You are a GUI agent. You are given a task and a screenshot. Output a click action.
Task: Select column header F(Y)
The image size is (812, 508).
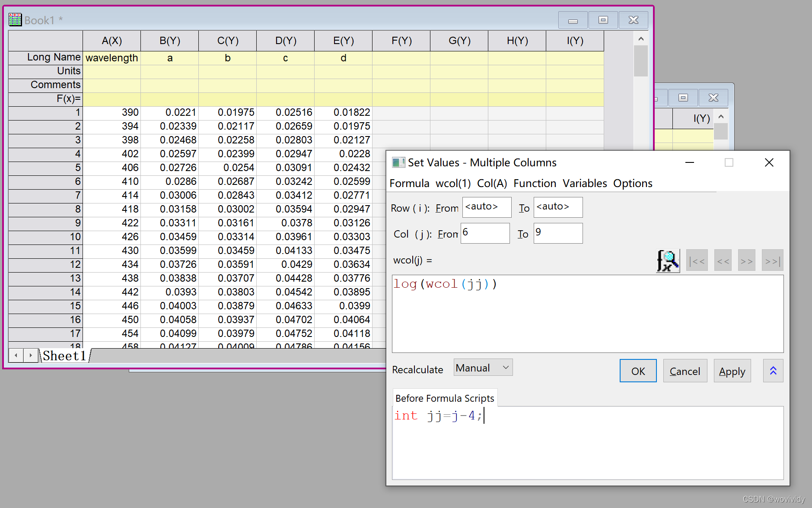pyautogui.click(x=401, y=41)
